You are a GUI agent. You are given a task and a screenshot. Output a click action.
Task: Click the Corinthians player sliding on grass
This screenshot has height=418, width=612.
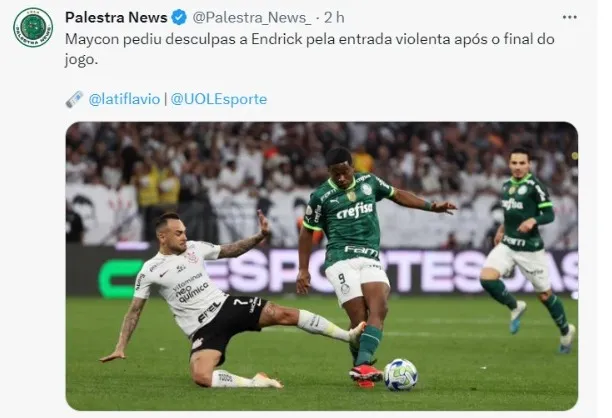tap(217, 300)
